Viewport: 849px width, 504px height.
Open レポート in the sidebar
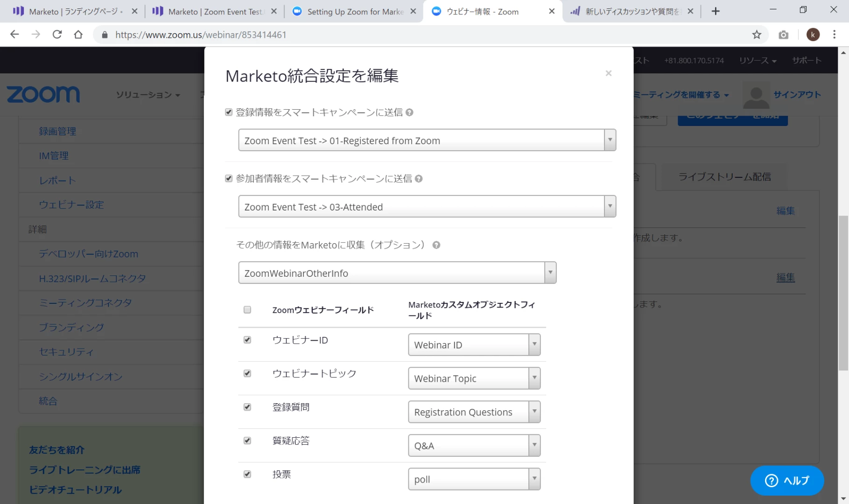tap(57, 180)
